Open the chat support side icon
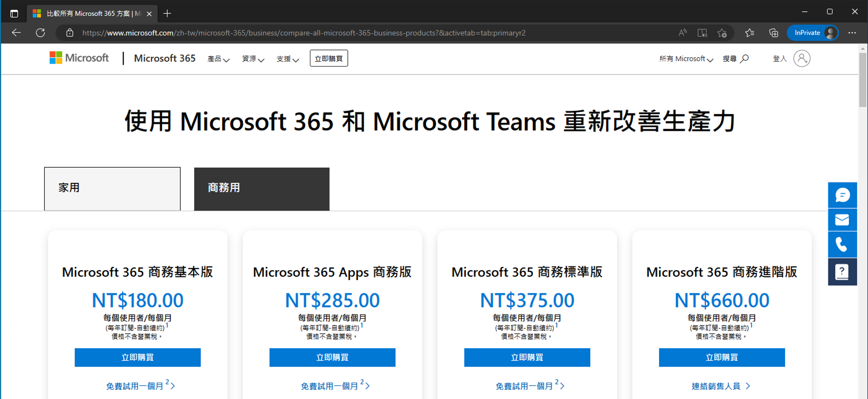868x399 pixels. (842, 195)
